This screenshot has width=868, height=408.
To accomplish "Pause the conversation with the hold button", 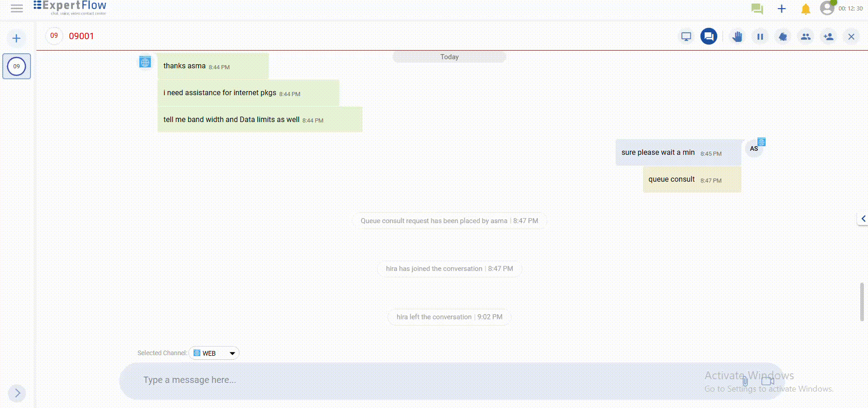I will tap(760, 36).
